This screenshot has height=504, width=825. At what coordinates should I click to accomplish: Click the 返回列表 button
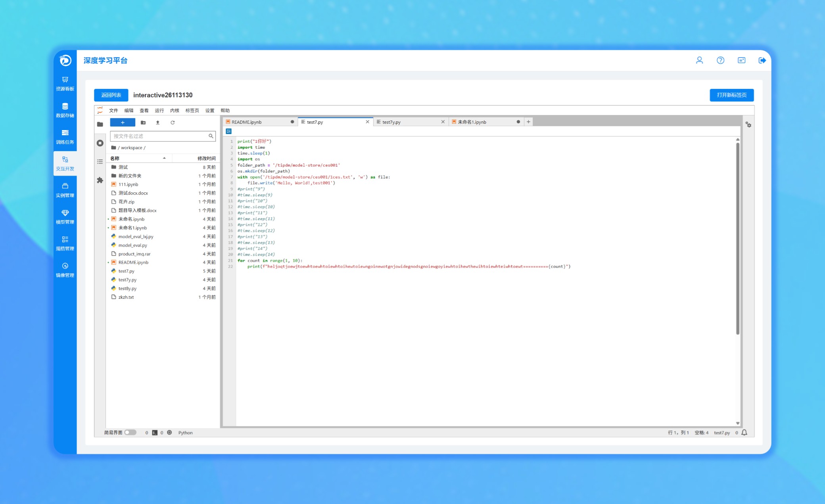click(x=111, y=95)
